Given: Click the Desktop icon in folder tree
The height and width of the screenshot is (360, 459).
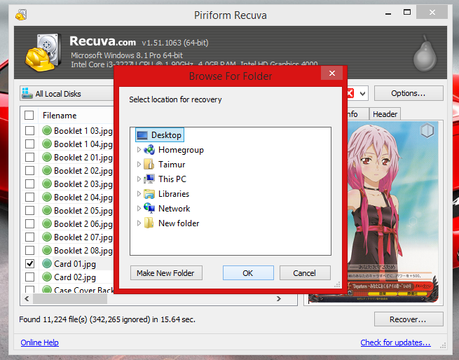Looking at the screenshot, I should 142,135.
